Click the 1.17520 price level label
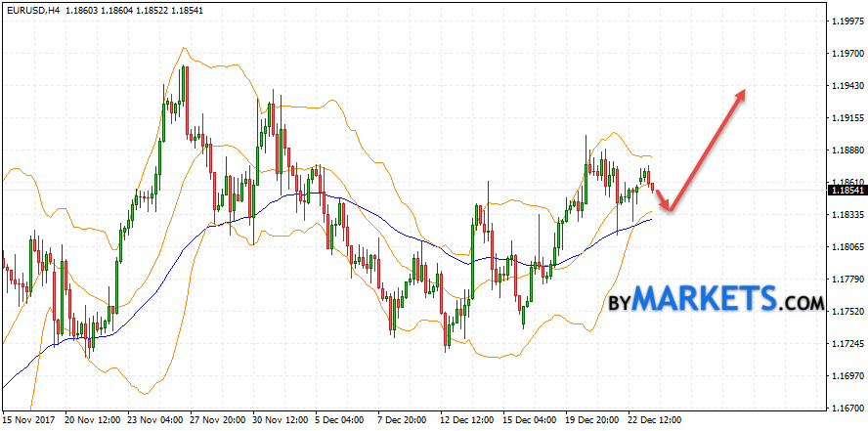The height and width of the screenshot is (431, 868). [846, 311]
